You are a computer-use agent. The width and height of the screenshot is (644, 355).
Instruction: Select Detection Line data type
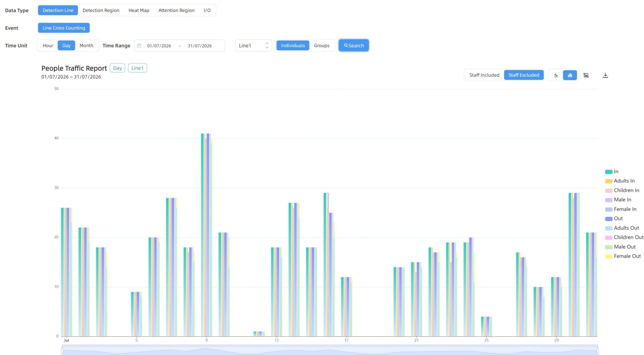click(x=58, y=10)
